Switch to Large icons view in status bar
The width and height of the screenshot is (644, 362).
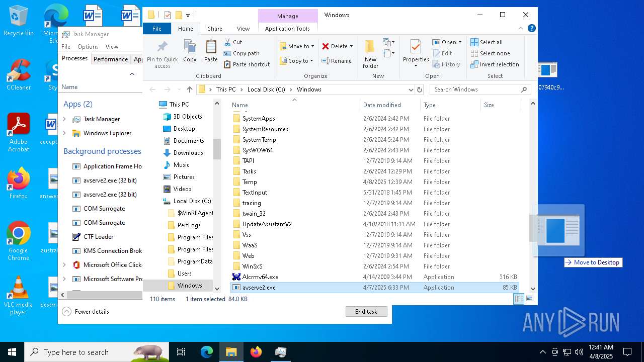tap(529, 299)
